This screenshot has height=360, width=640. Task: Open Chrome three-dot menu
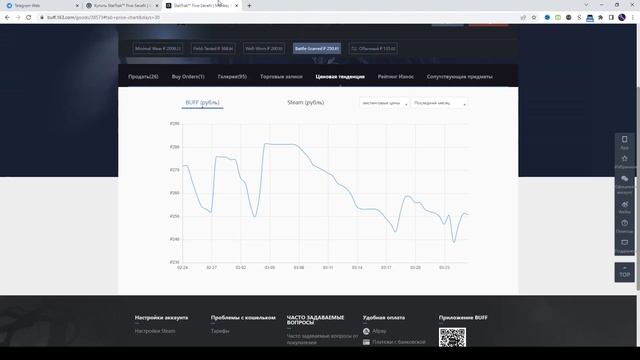(x=633, y=18)
